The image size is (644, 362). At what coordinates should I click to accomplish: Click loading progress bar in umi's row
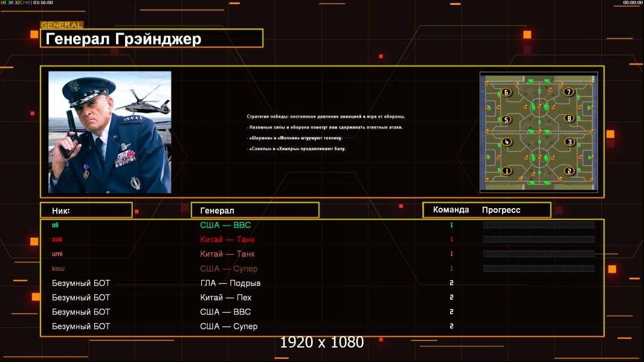click(x=539, y=254)
